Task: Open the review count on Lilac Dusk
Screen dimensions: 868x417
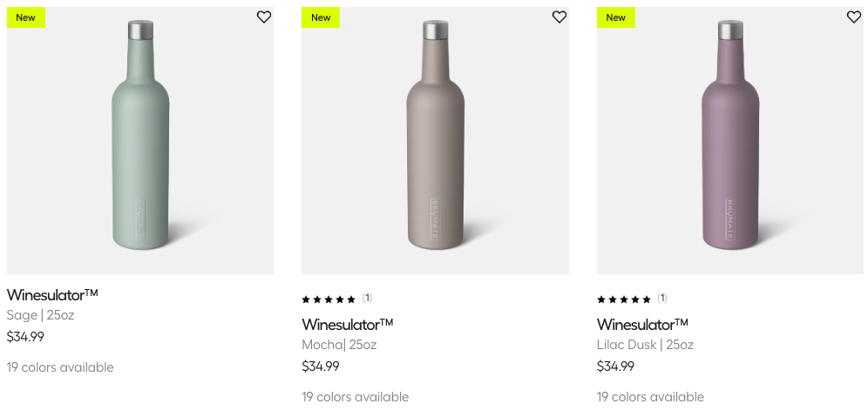Action: pyautogui.click(x=662, y=299)
